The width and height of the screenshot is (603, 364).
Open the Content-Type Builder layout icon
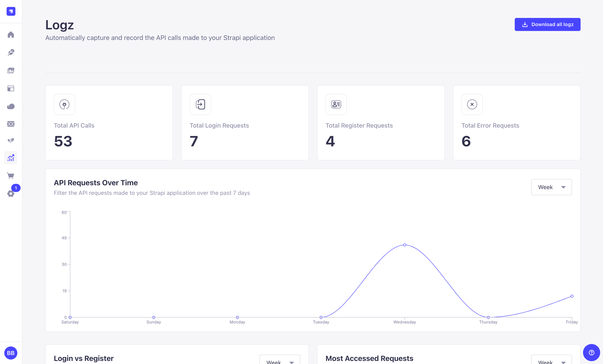[x=11, y=88]
